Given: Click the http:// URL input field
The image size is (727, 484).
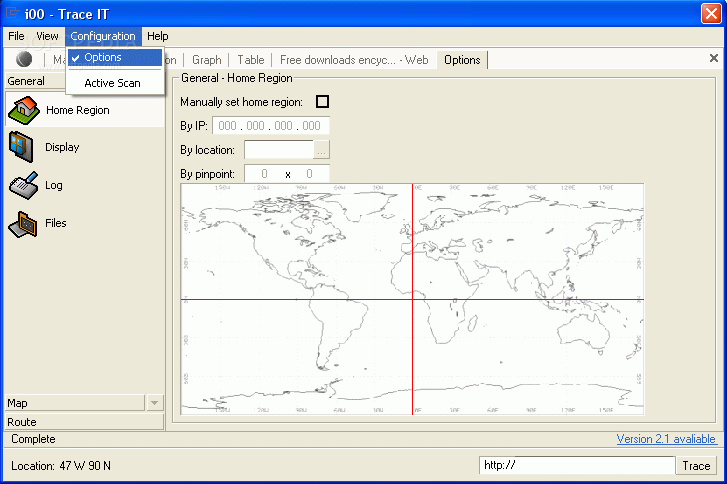Looking at the screenshot, I should (x=577, y=465).
